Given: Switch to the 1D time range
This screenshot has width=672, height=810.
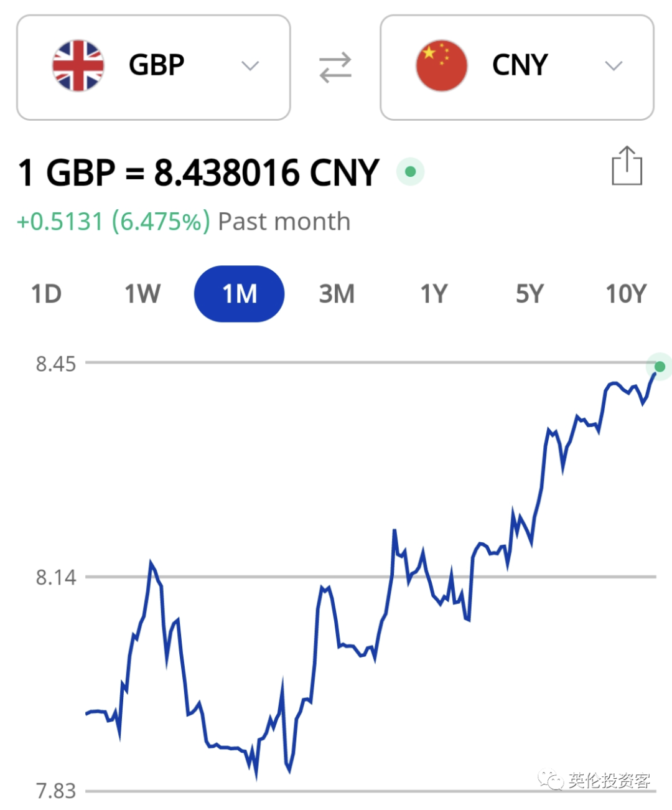Looking at the screenshot, I should pos(46,294).
